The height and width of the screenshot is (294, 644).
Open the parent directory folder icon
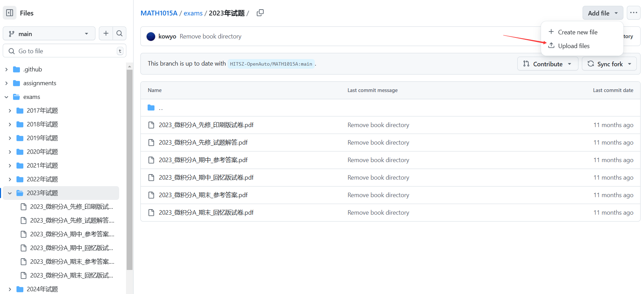click(x=151, y=108)
